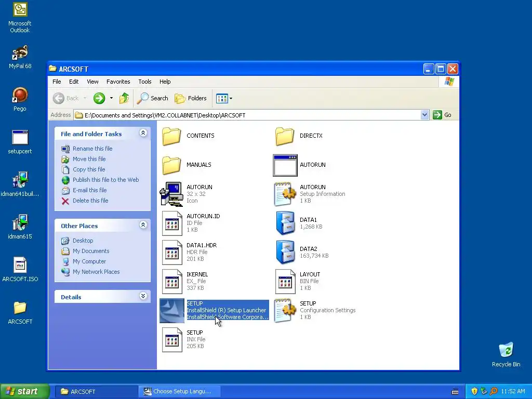The width and height of the screenshot is (532, 399).
Task: Click the Windows Start button
Action: (x=24, y=392)
